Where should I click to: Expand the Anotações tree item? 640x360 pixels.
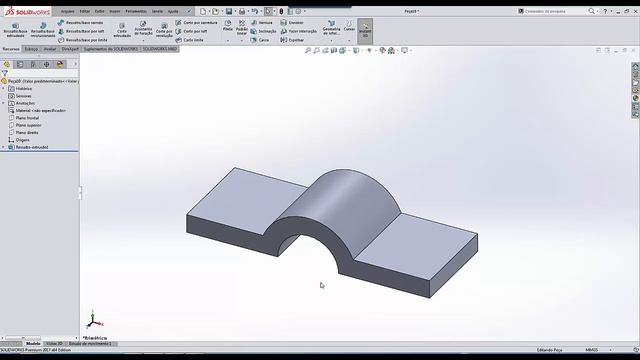pos(4,103)
